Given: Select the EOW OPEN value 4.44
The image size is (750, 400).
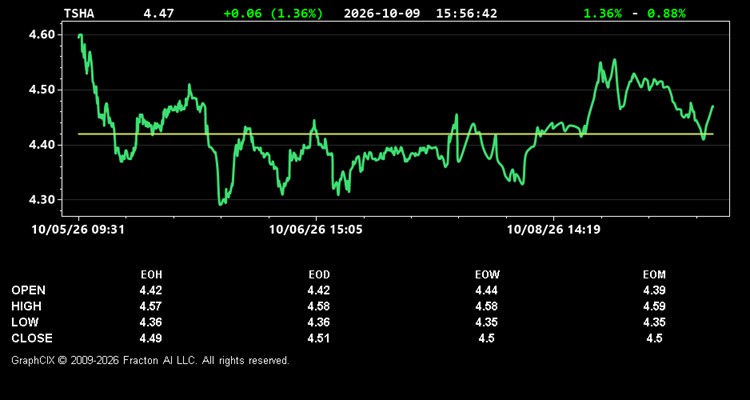Looking at the screenshot, I should tap(487, 290).
